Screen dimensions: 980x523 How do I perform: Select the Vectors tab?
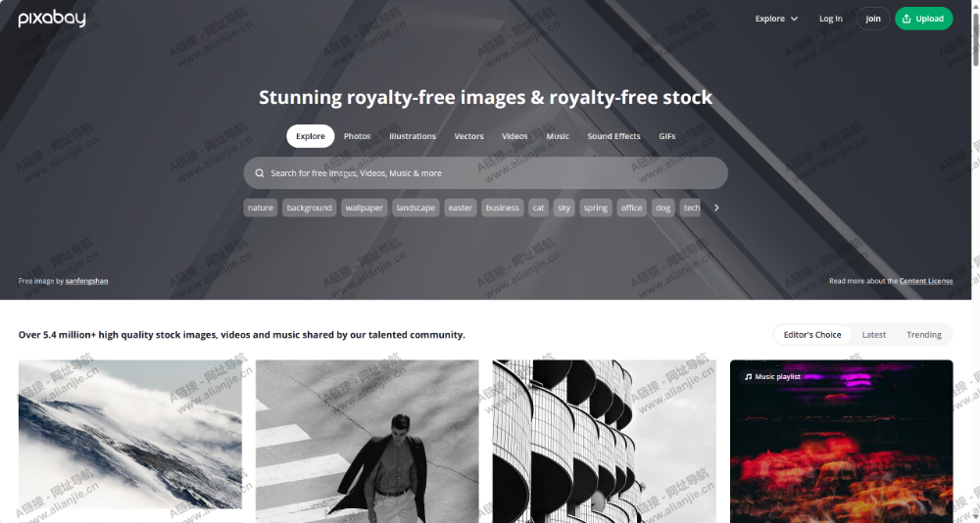click(468, 136)
